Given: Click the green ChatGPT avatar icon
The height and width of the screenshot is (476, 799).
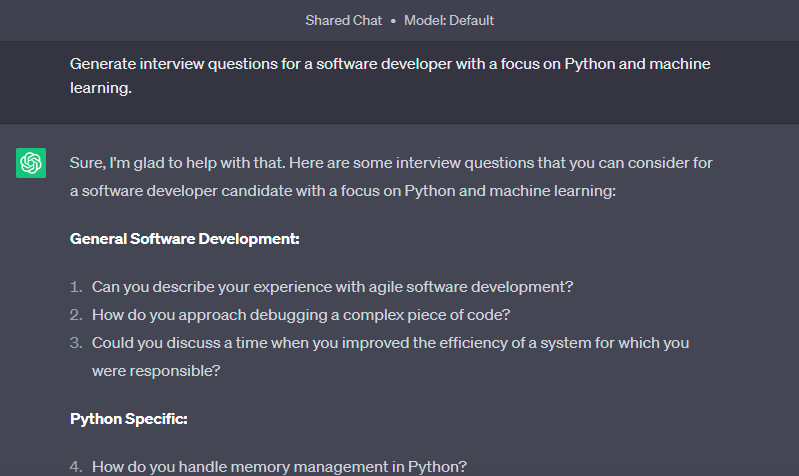Looking at the screenshot, I should coord(31,163).
